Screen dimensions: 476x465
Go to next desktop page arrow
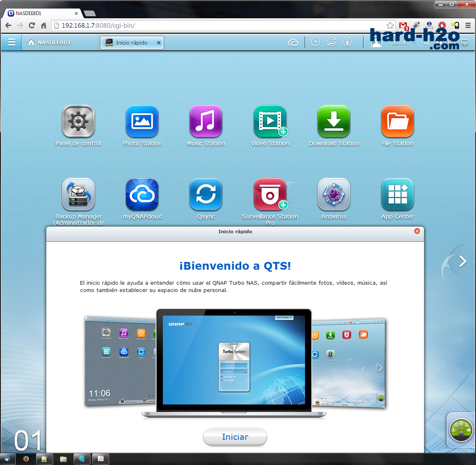[462, 261]
